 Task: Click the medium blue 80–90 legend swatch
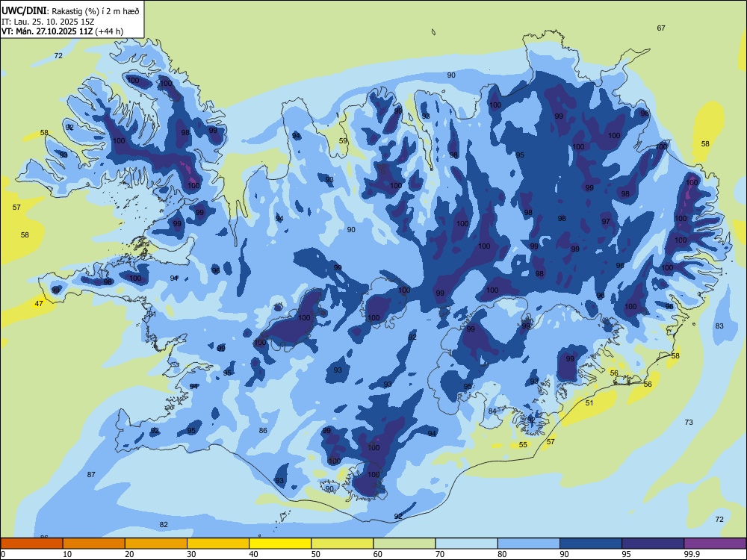(x=528, y=544)
